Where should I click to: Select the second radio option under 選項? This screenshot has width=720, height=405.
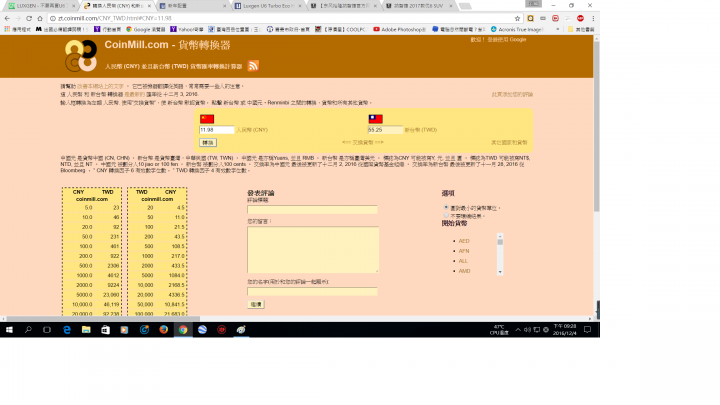click(446, 215)
